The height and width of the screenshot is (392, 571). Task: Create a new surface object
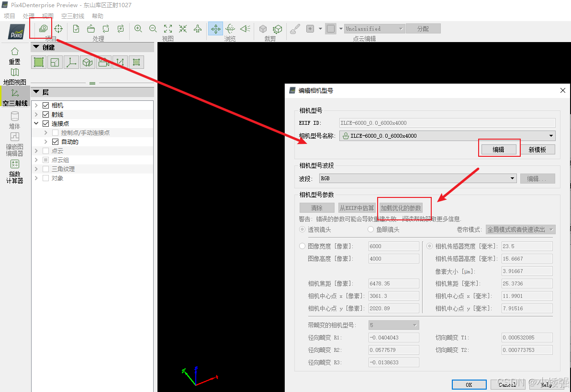coord(136,62)
